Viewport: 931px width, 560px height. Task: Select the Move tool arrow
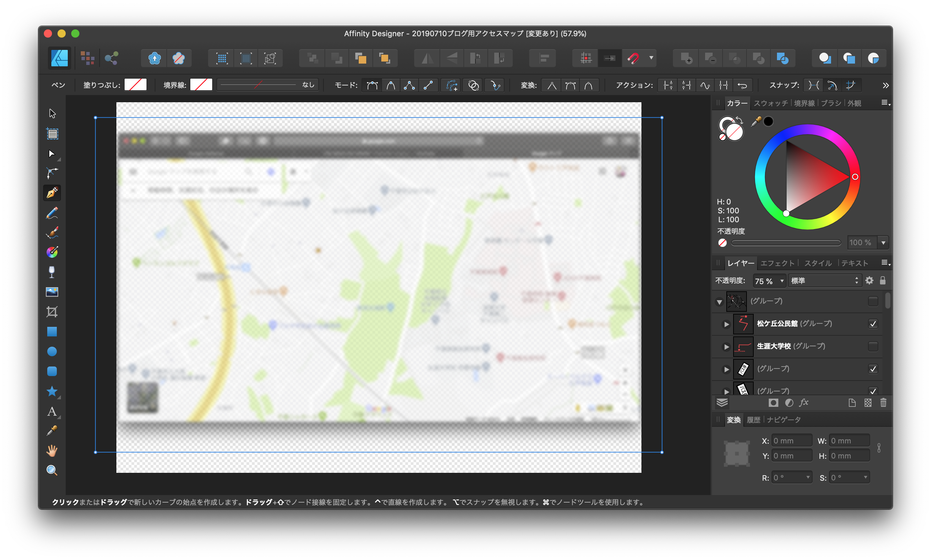(x=52, y=113)
